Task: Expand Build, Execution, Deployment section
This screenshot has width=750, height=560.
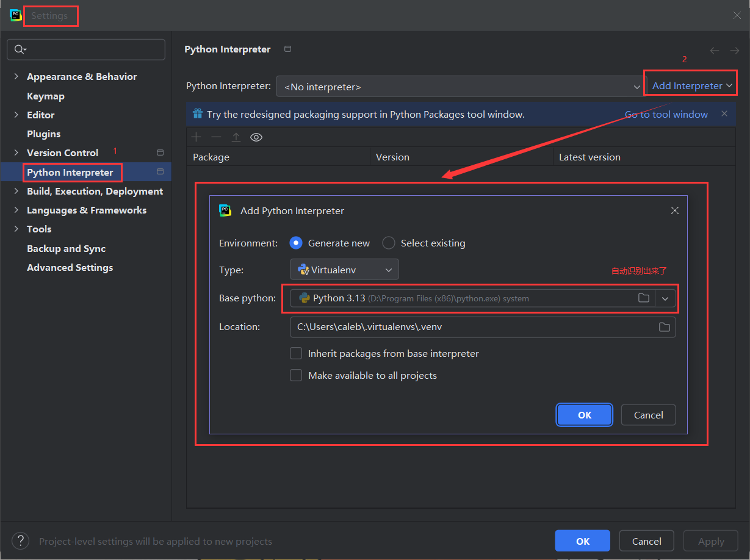Action: coord(16,191)
